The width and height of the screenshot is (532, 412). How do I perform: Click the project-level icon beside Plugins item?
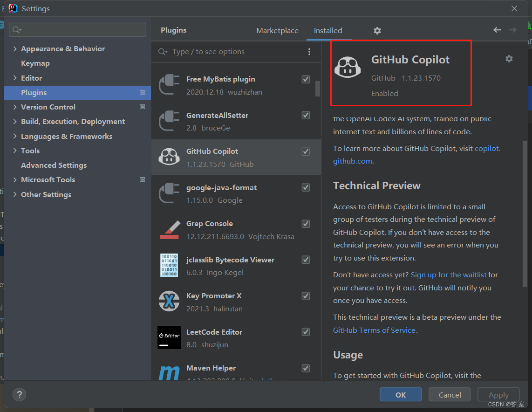142,92
